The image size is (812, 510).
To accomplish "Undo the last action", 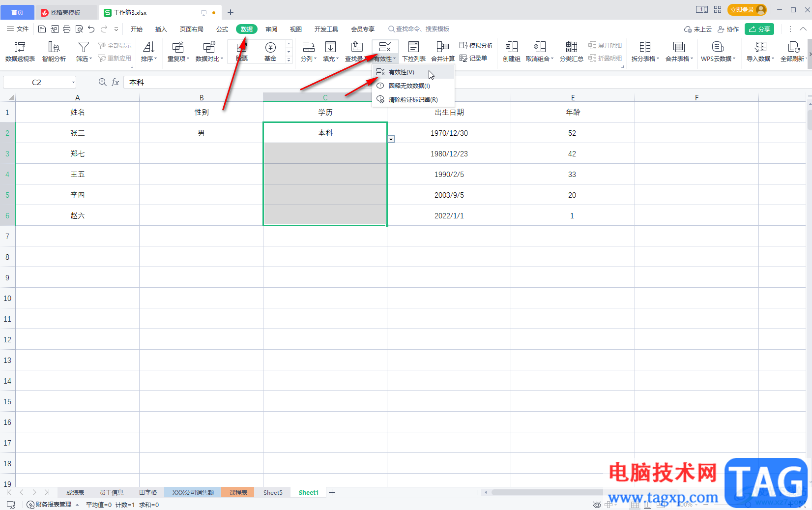I will point(91,30).
